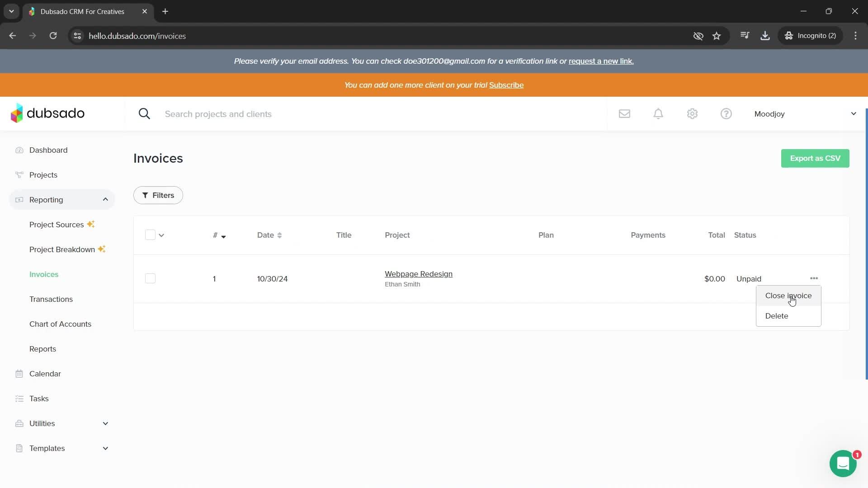Click the search magnifier icon
Viewport: 868px width, 488px height.
(x=144, y=114)
